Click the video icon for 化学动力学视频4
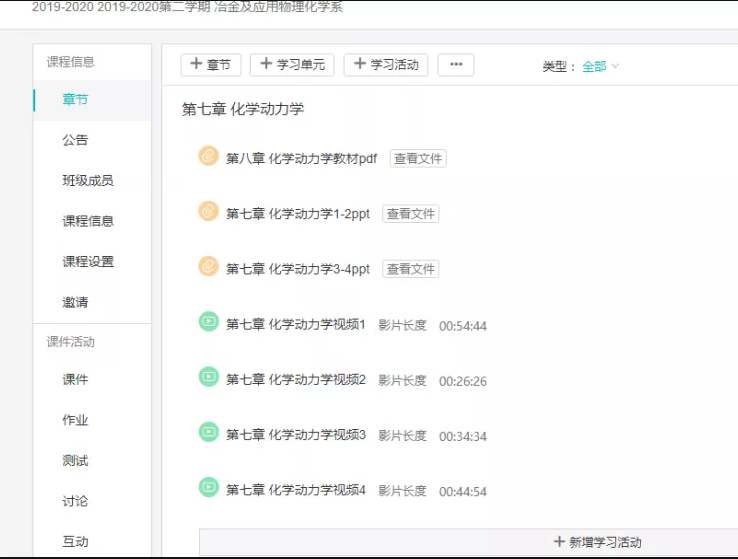The image size is (738, 559). [208, 488]
